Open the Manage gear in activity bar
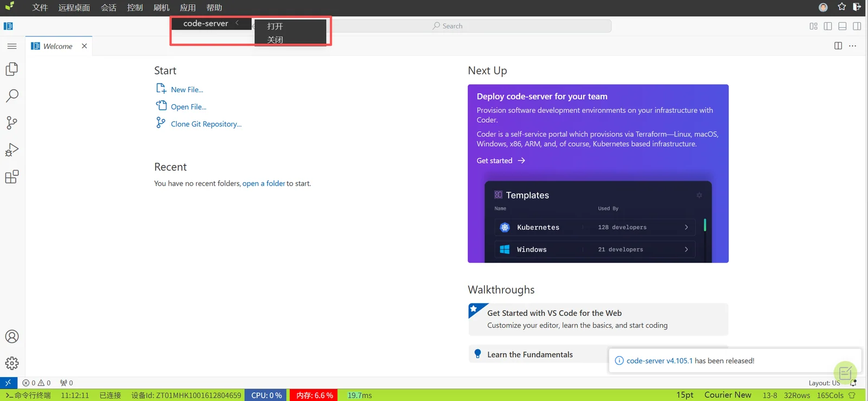 coord(11,364)
